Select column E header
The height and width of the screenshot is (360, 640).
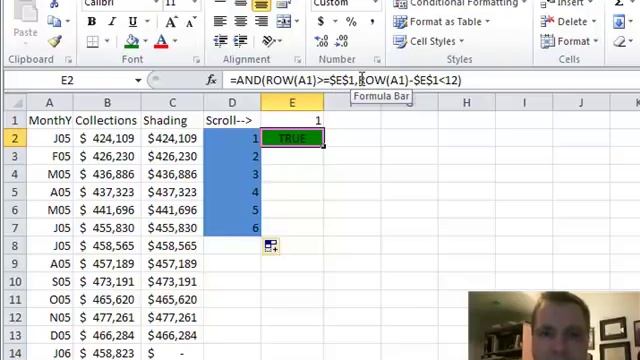coord(292,102)
